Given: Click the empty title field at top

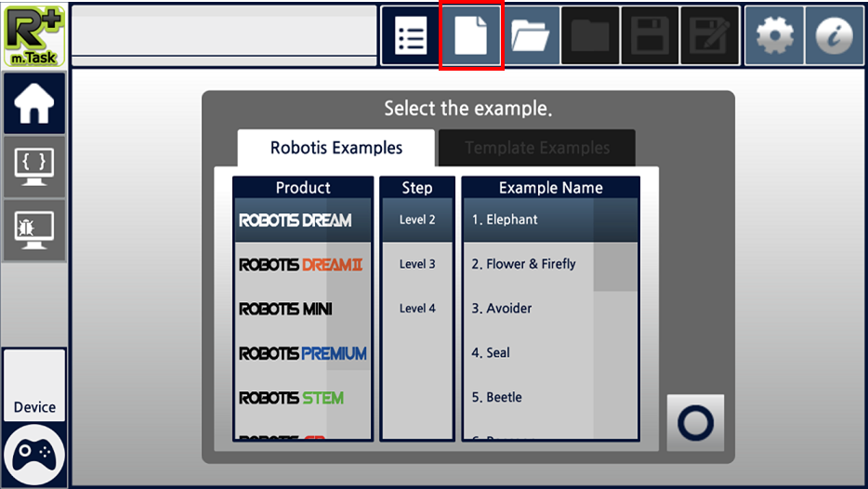Looking at the screenshot, I should point(224,31).
